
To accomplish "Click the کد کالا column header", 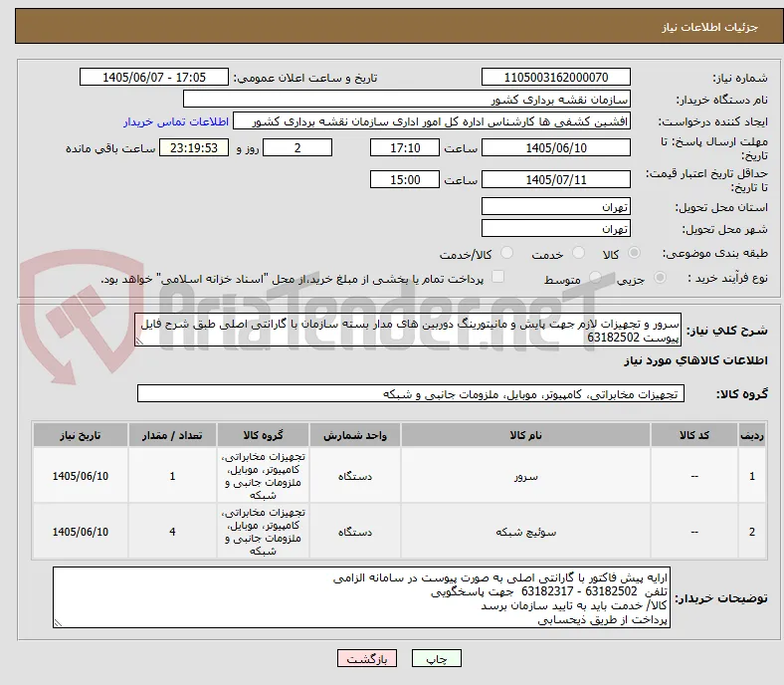I will [694, 435].
